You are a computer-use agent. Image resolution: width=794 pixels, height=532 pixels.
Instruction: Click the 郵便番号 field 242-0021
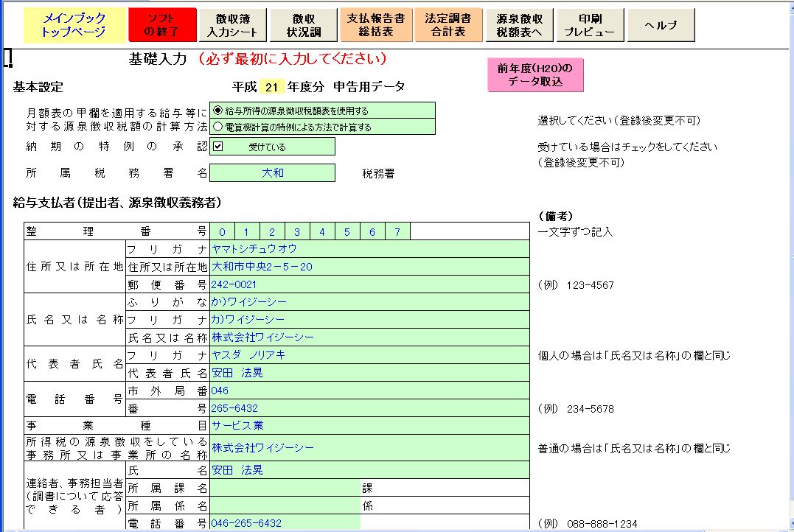point(369,284)
